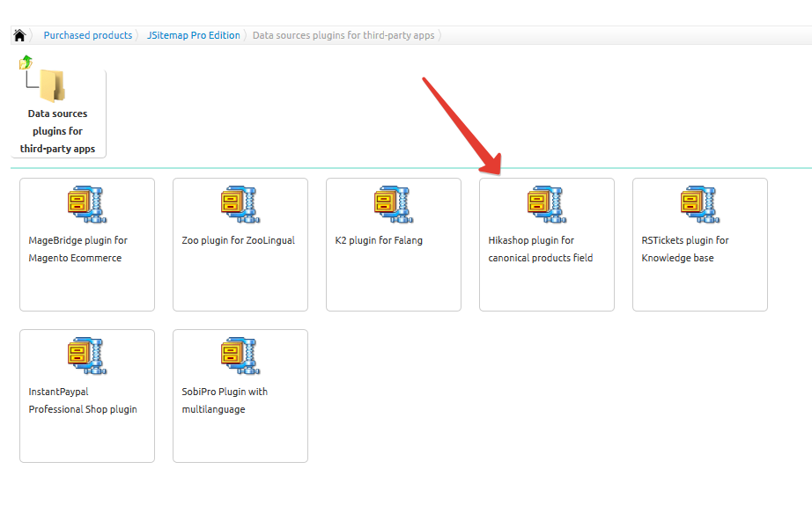The height and width of the screenshot is (506, 812).
Task: Click MageBridge plugin zip archive icon
Action: [87, 204]
